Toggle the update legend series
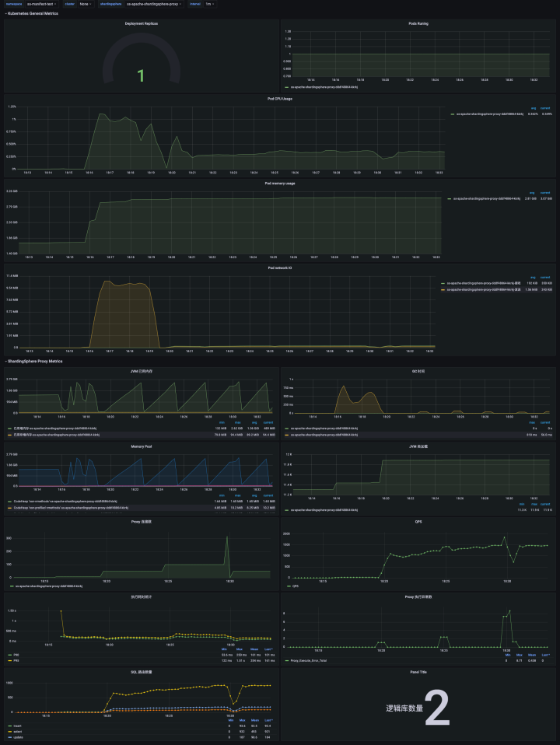 tap(18, 737)
